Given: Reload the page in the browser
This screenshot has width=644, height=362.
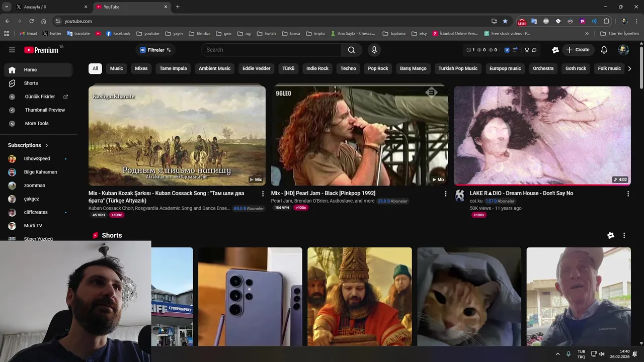Looking at the screenshot, I should pos(31,21).
